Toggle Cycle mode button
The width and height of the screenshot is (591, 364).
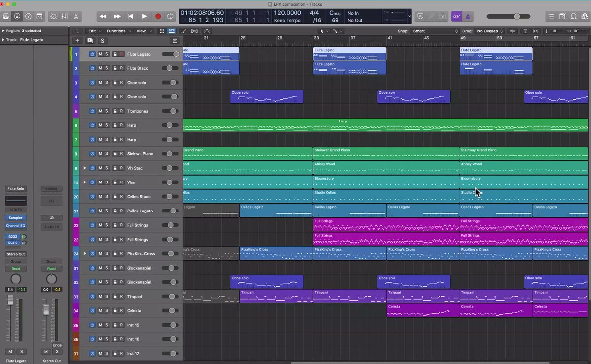point(170,16)
